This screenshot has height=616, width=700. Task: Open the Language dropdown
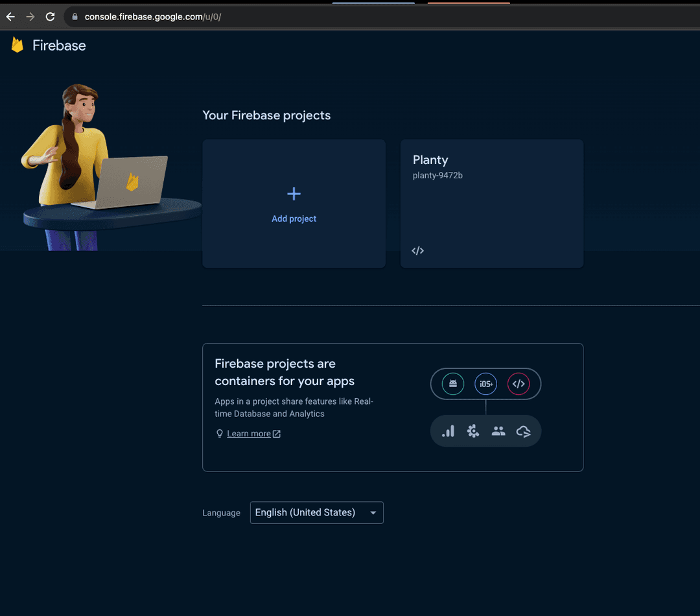[x=316, y=512]
